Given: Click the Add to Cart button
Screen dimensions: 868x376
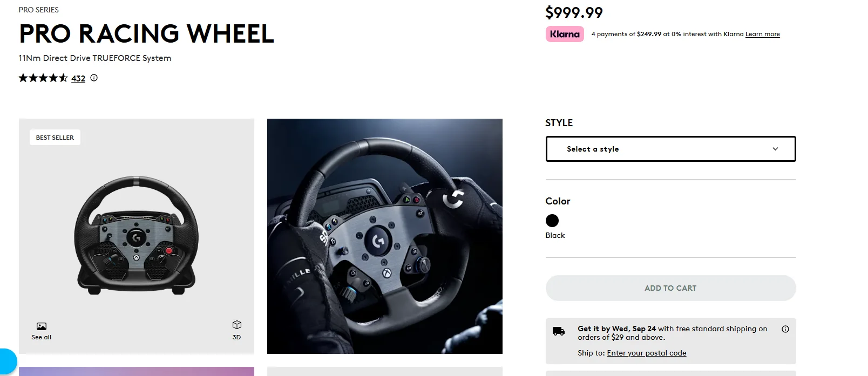Looking at the screenshot, I should [670, 288].
